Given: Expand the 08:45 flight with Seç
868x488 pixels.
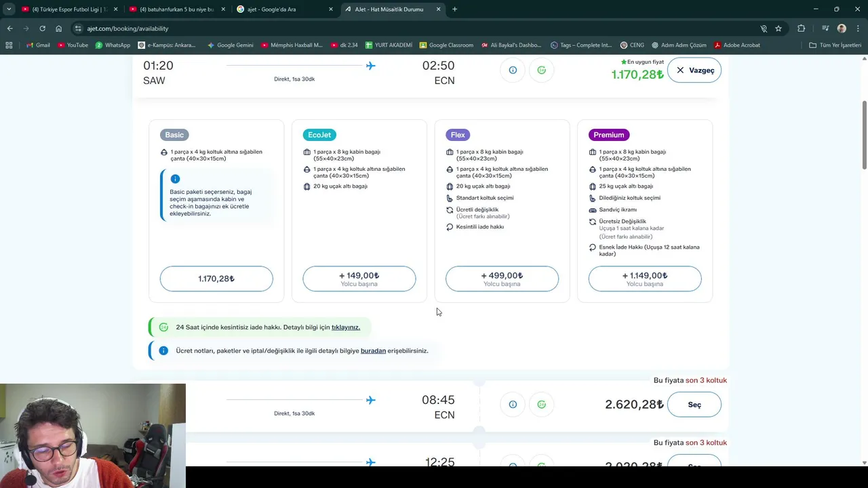Looking at the screenshot, I should [x=694, y=405].
